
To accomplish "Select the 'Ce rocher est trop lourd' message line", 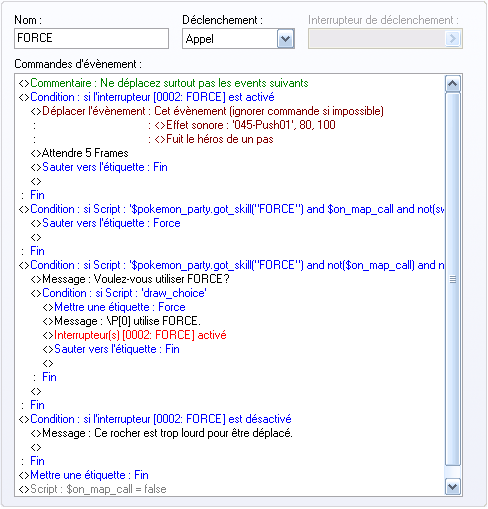I will (x=162, y=433).
